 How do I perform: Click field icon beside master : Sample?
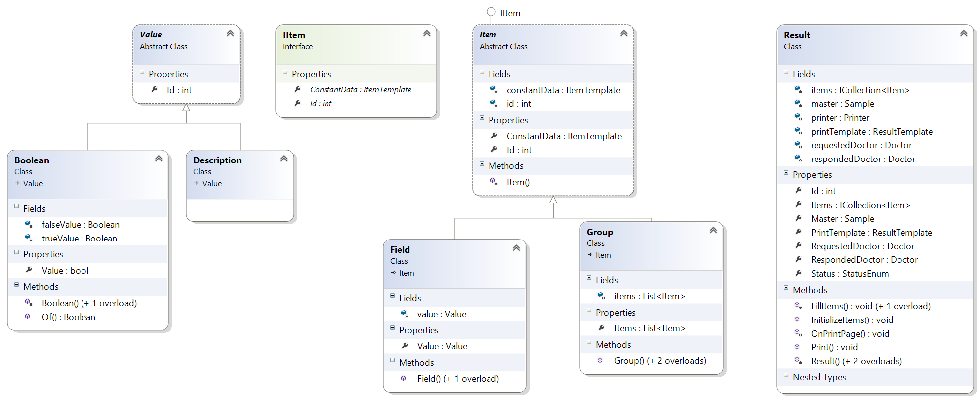[x=798, y=103]
